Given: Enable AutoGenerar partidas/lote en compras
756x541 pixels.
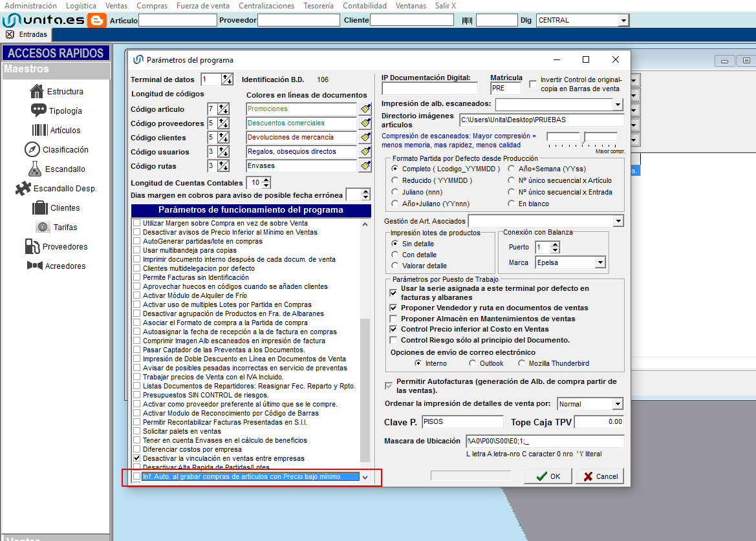Looking at the screenshot, I should tap(137, 241).
